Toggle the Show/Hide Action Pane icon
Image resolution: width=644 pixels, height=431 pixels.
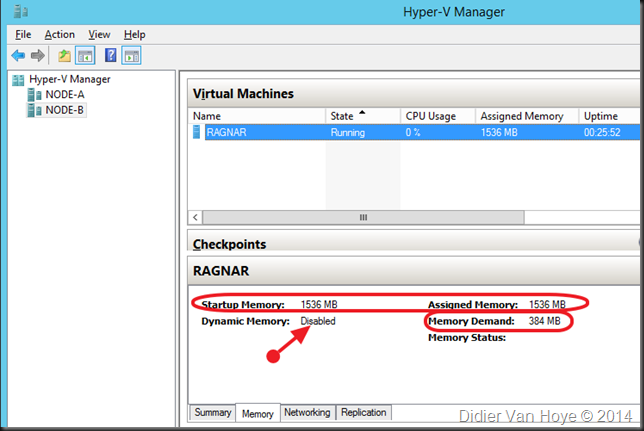[131, 55]
